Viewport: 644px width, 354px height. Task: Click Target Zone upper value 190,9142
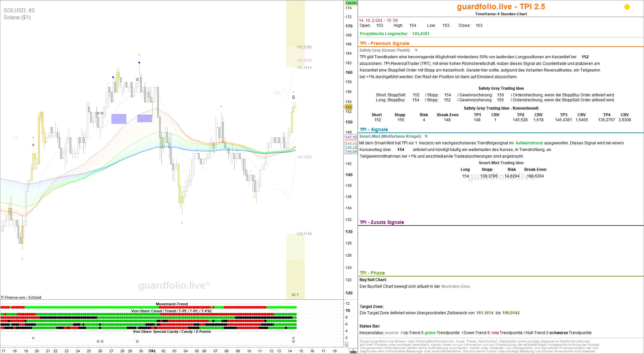(511, 313)
